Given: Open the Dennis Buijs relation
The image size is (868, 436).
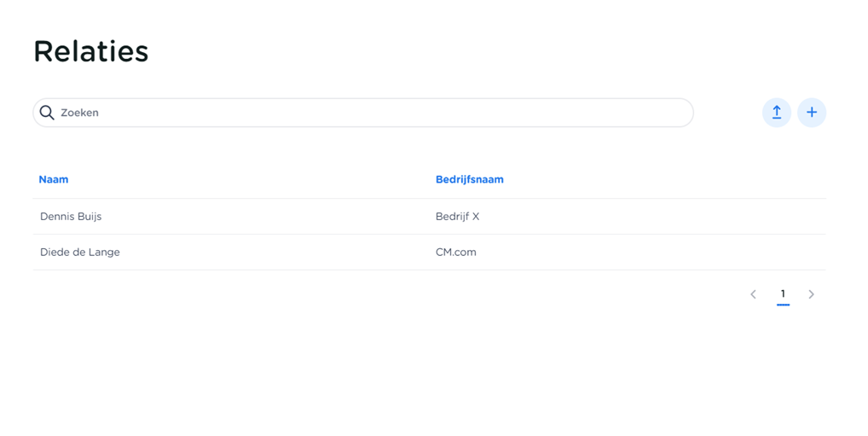Looking at the screenshot, I should [x=71, y=217].
